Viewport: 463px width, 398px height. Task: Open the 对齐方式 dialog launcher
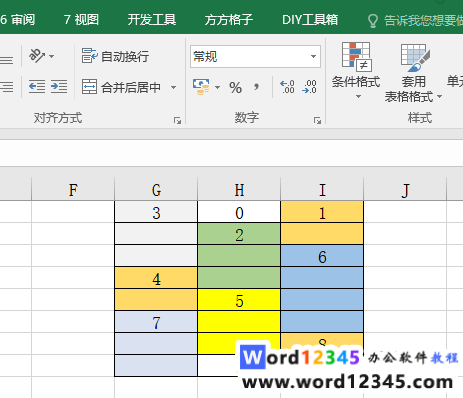click(177, 120)
